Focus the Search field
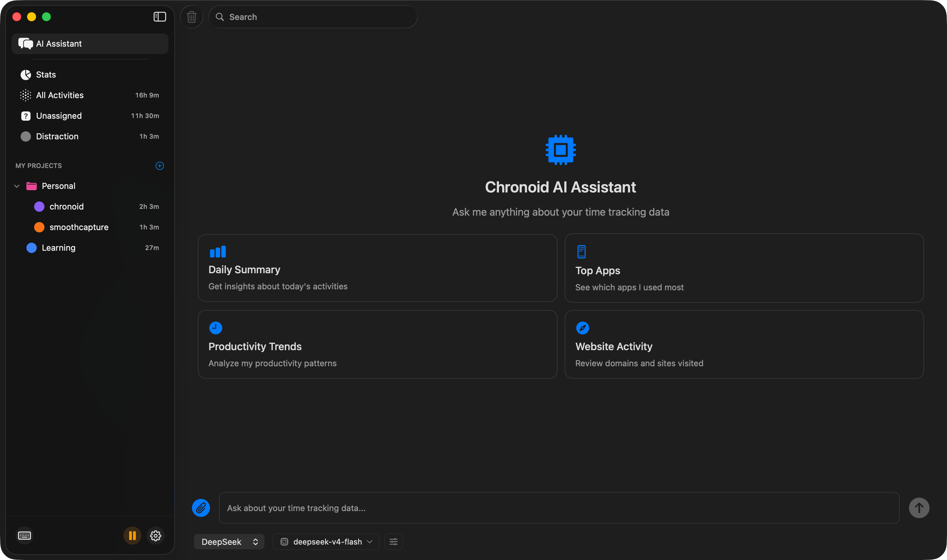This screenshot has height=560, width=947. 313,17
